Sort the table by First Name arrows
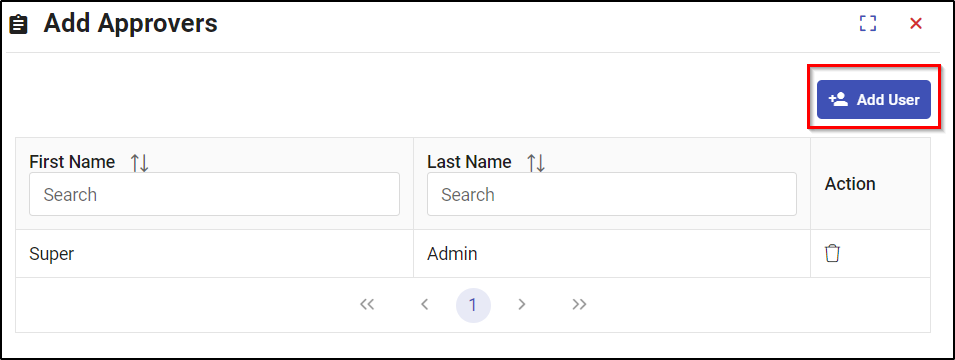Image resolution: width=955 pixels, height=360 pixels. [139, 163]
